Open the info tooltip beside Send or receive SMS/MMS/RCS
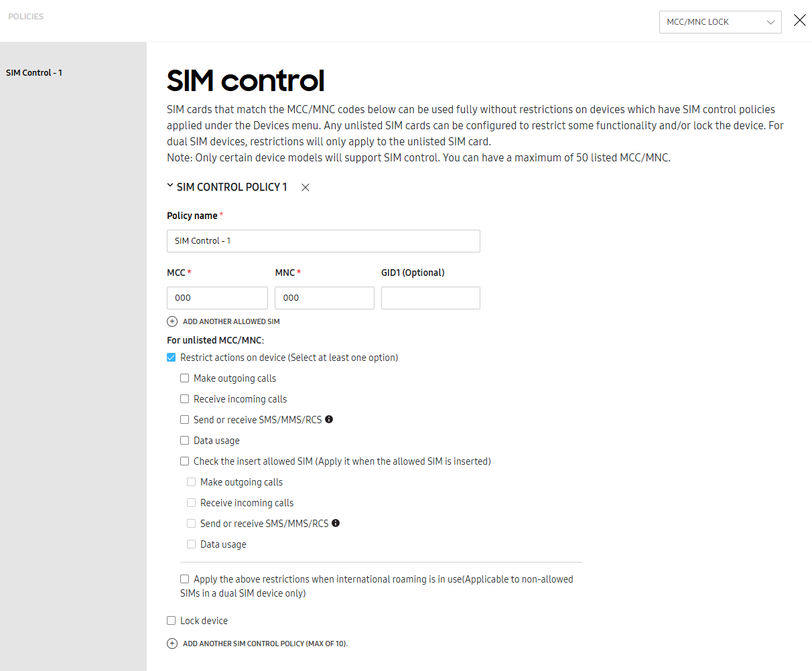 (329, 419)
